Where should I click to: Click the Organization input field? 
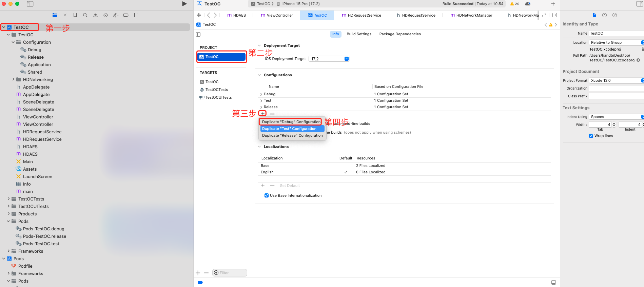[x=616, y=88]
